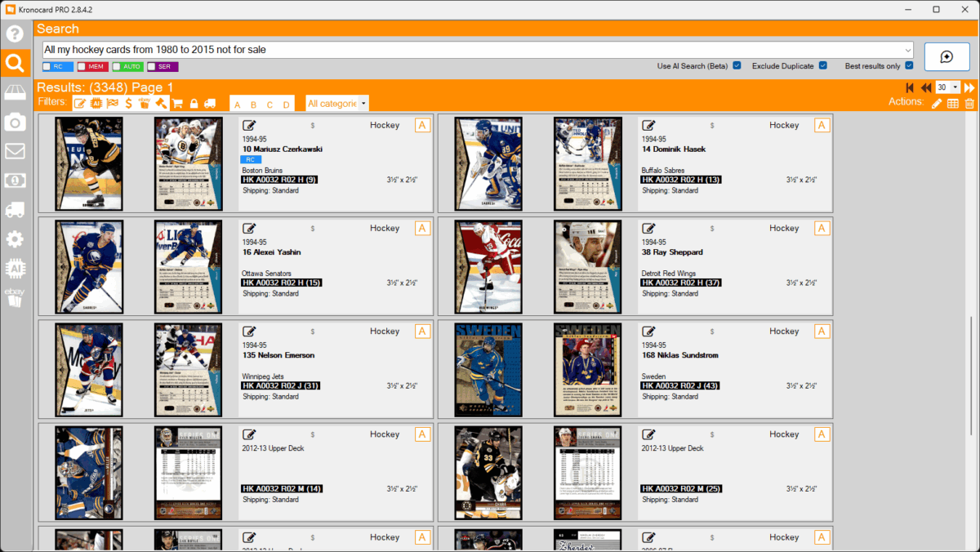This screenshot has height=552, width=980.
Task: Toggle the auction gavel filter icon
Action: [x=161, y=103]
